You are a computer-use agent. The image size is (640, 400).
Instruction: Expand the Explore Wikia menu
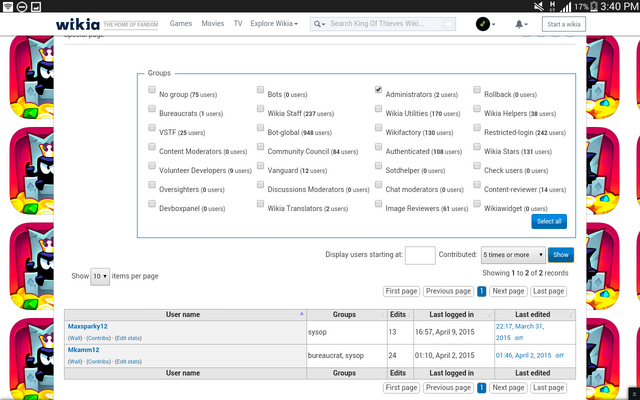274,24
